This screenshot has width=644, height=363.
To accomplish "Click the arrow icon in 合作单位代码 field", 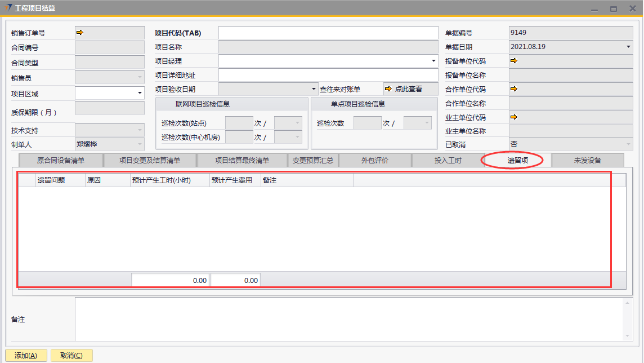I will pyautogui.click(x=513, y=89).
